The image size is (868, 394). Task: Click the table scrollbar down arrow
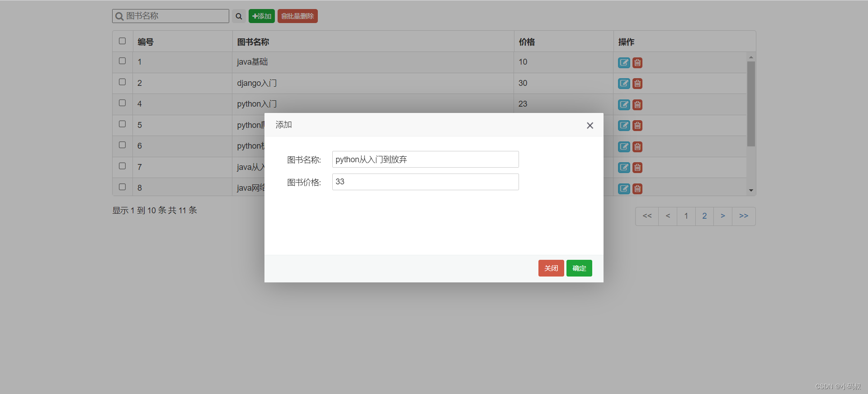click(x=751, y=191)
